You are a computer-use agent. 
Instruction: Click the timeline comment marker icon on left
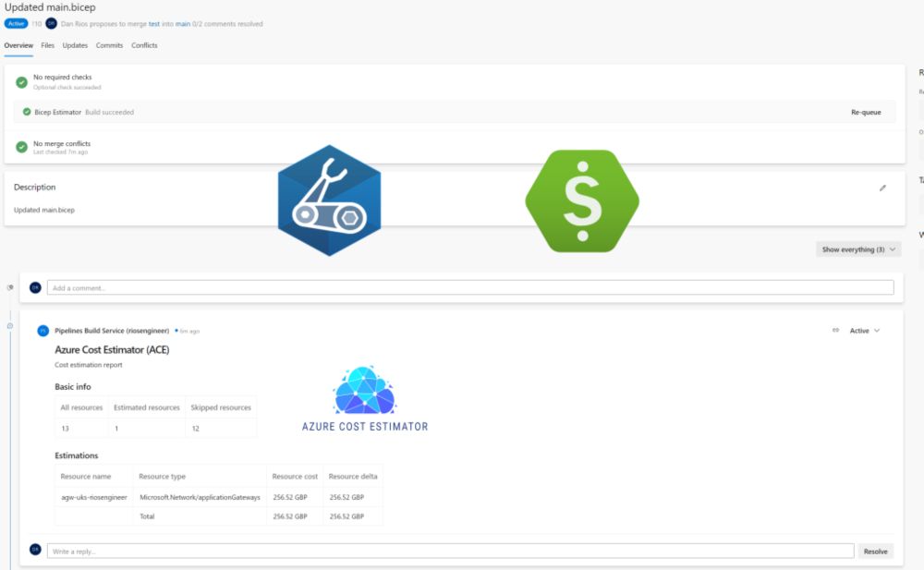pyautogui.click(x=10, y=326)
